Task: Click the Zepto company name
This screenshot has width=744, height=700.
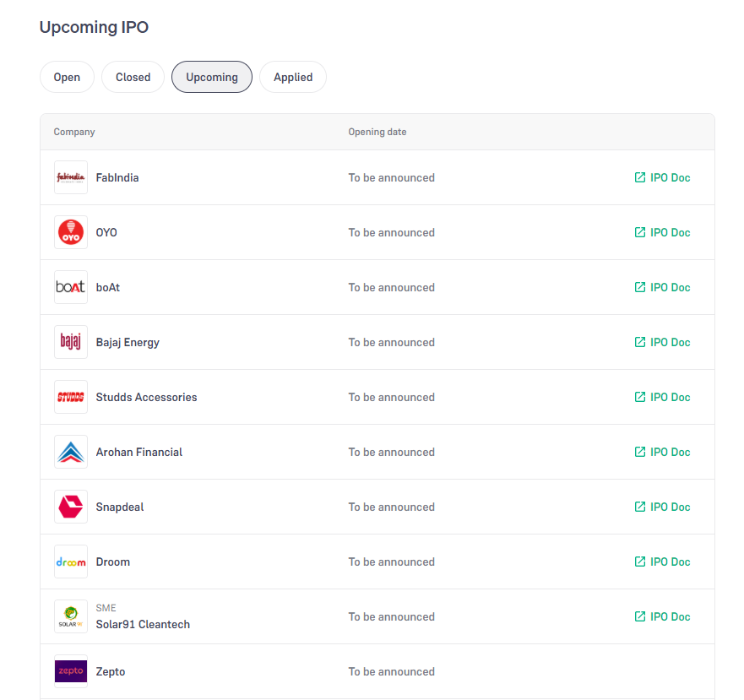Action: coord(111,672)
